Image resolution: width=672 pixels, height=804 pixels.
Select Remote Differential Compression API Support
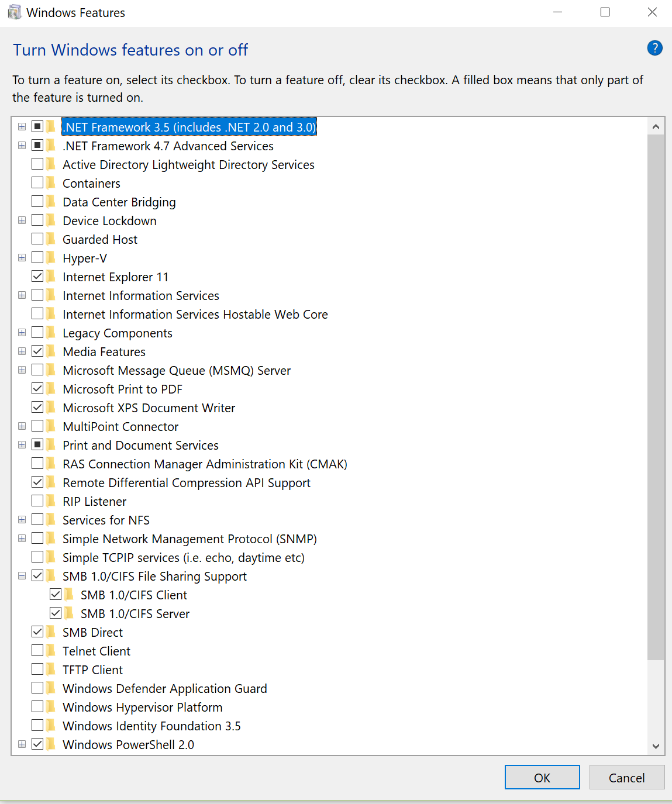(x=187, y=483)
